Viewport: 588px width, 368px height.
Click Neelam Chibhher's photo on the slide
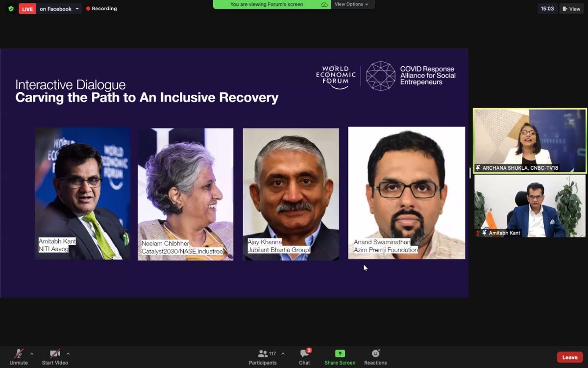click(x=186, y=194)
